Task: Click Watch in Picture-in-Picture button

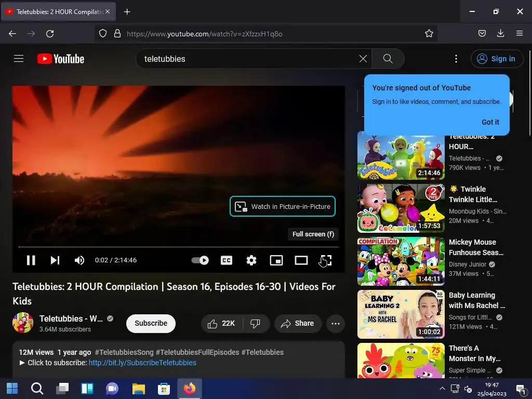Action: pos(282,206)
